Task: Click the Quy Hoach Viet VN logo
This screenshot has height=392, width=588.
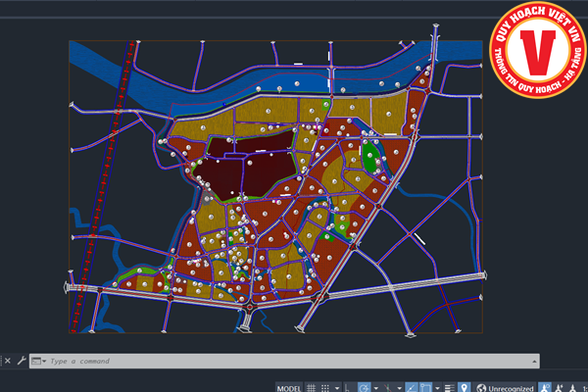Action: point(538,48)
